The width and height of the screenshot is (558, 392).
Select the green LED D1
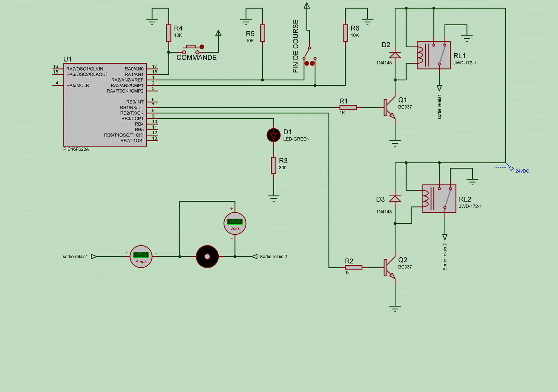point(274,135)
